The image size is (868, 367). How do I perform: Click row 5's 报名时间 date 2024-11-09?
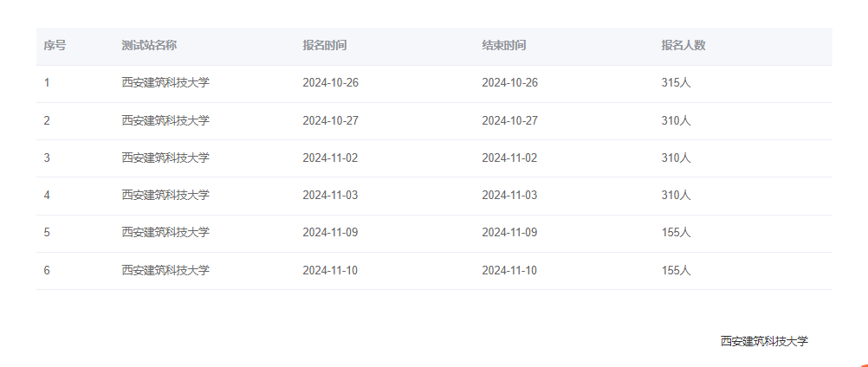330,232
